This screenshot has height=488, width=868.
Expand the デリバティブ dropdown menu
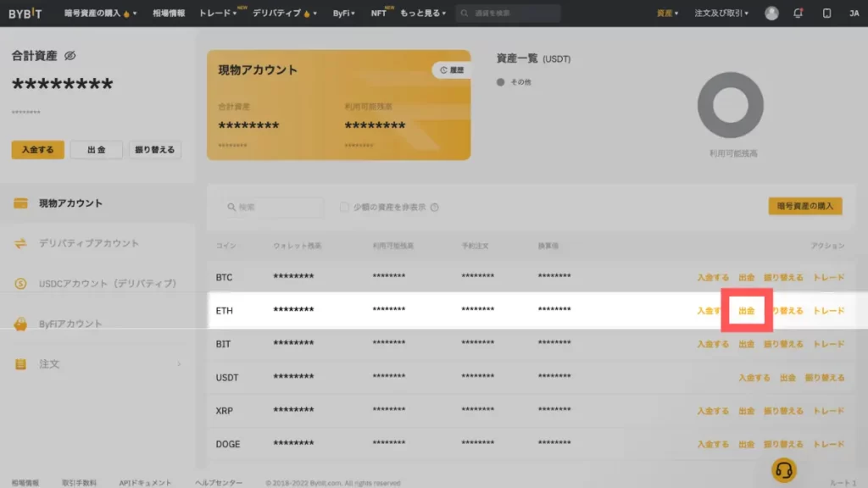285,14
